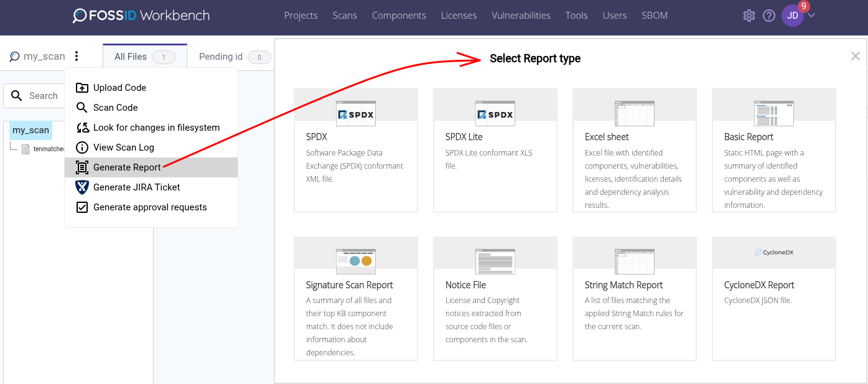This screenshot has height=384, width=868.
Task: Select the my_scan root tree node
Action: [30, 130]
